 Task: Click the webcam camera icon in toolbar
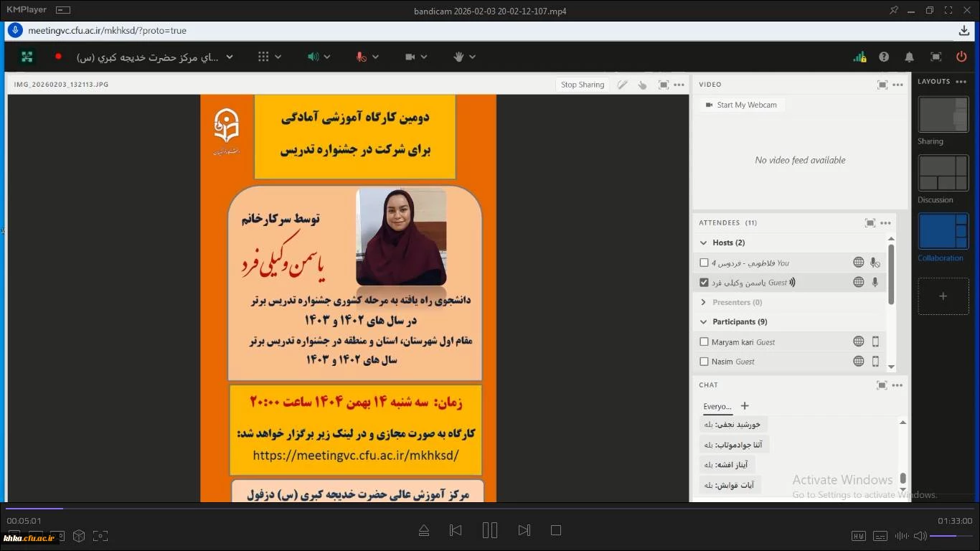point(410,57)
